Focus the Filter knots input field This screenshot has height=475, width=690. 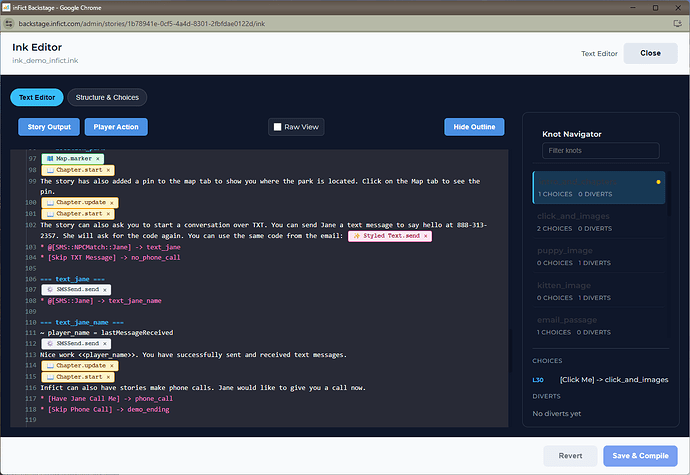601,151
